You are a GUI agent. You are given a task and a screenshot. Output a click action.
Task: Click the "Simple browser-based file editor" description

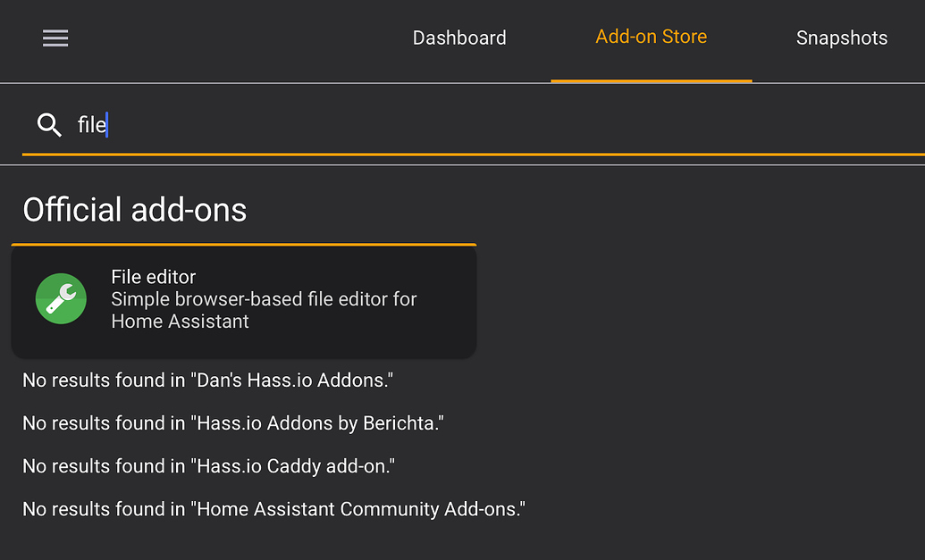tap(264, 299)
